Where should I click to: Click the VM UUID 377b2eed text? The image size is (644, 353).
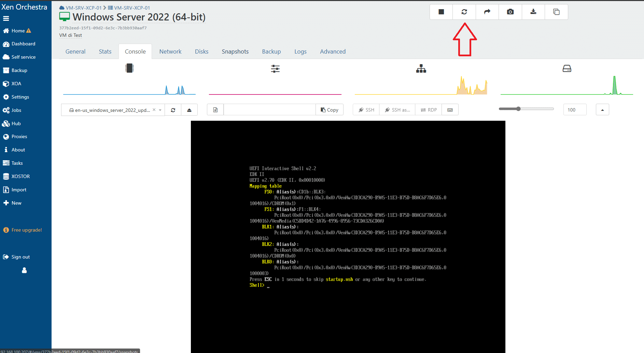(x=103, y=28)
